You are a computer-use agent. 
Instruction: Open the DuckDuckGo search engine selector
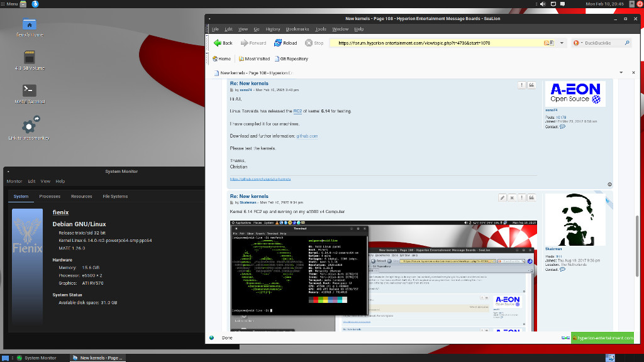click(x=577, y=43)
